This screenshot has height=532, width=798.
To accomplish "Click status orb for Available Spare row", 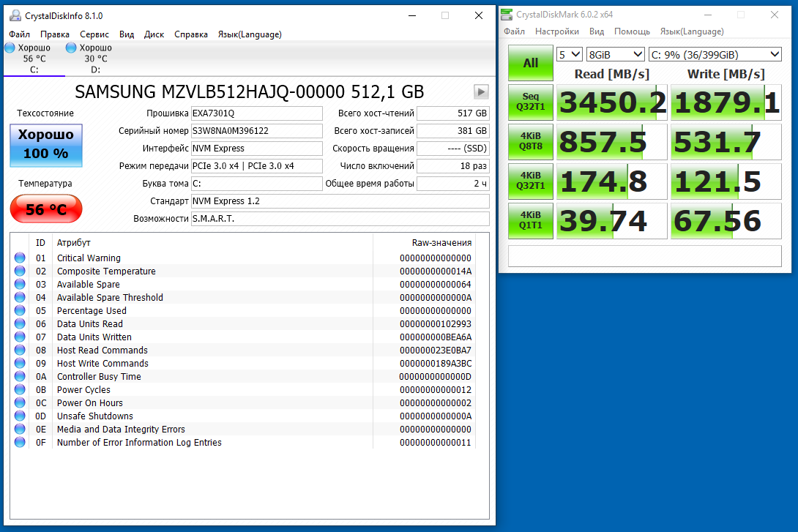I will pos(20,285).
